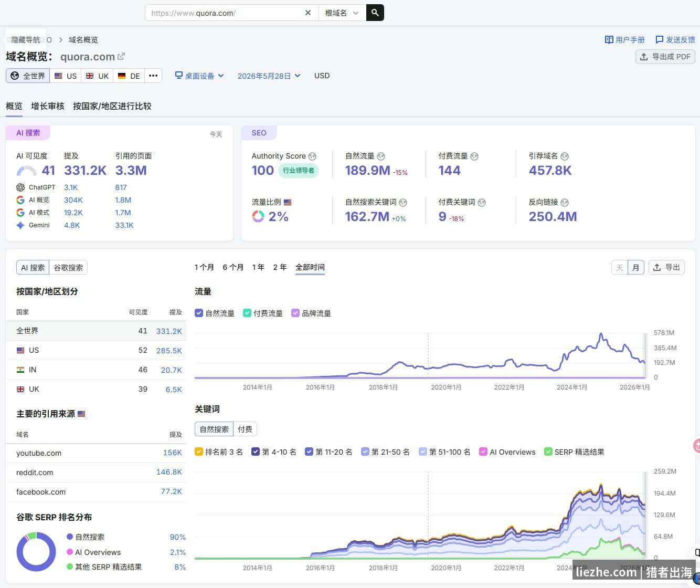Open the more countries ellipsis button
The width and height of the screenshot is (700, 588).
click(153, 76)
